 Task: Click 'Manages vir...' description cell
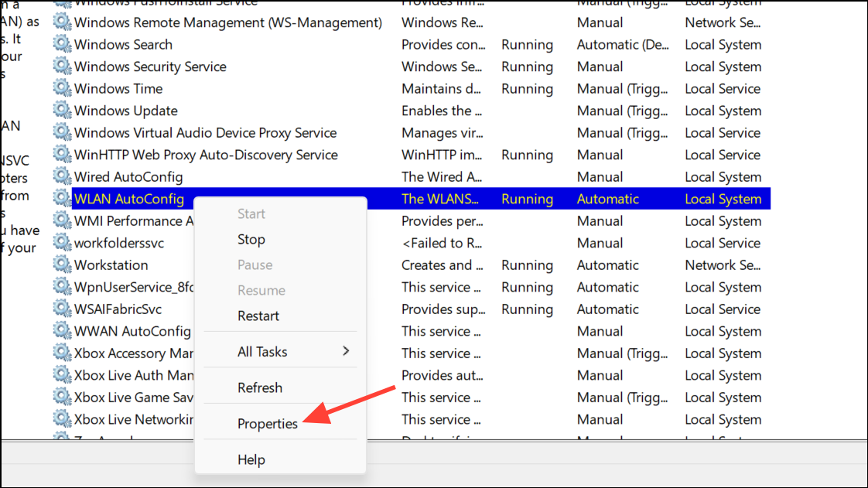point(443,133)
